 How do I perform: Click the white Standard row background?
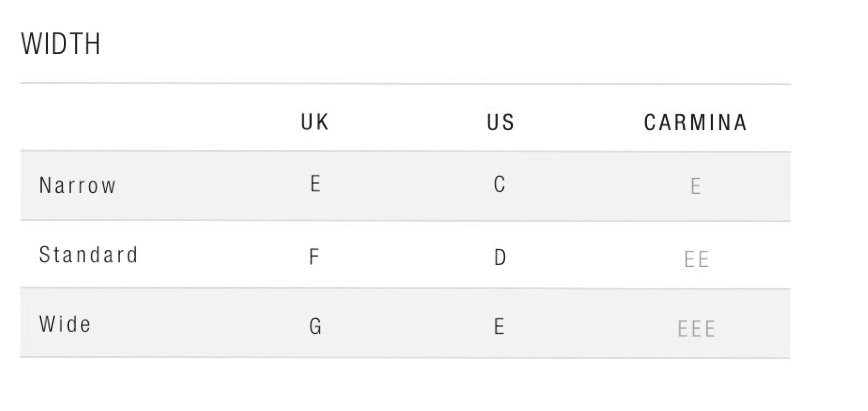point(405,255)
